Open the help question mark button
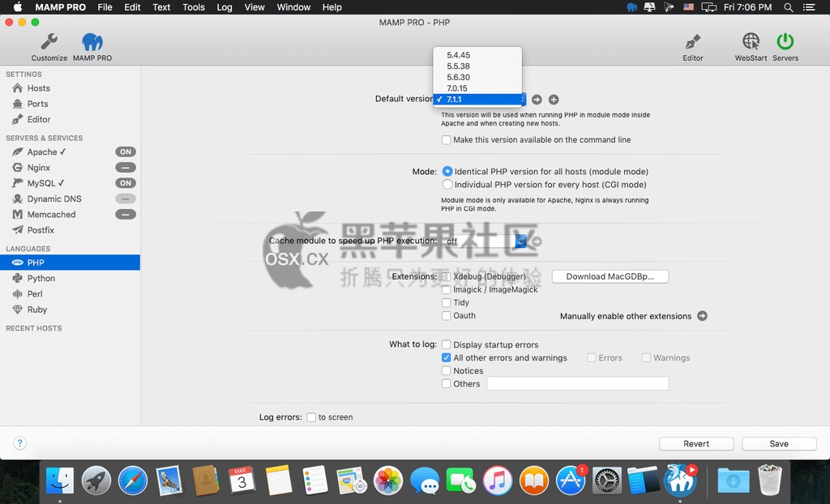 [x=19, y=443]
